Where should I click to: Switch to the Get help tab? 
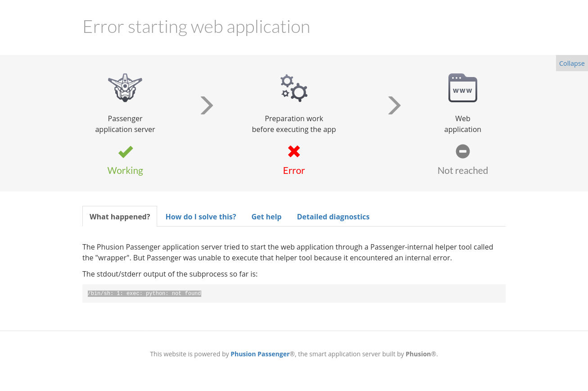pos(266,217)
